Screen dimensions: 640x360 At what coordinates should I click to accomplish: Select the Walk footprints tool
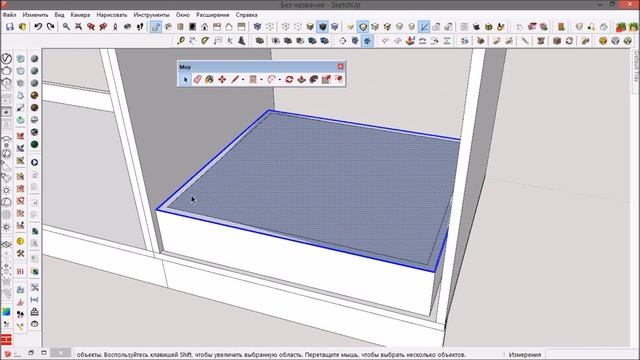140,27
